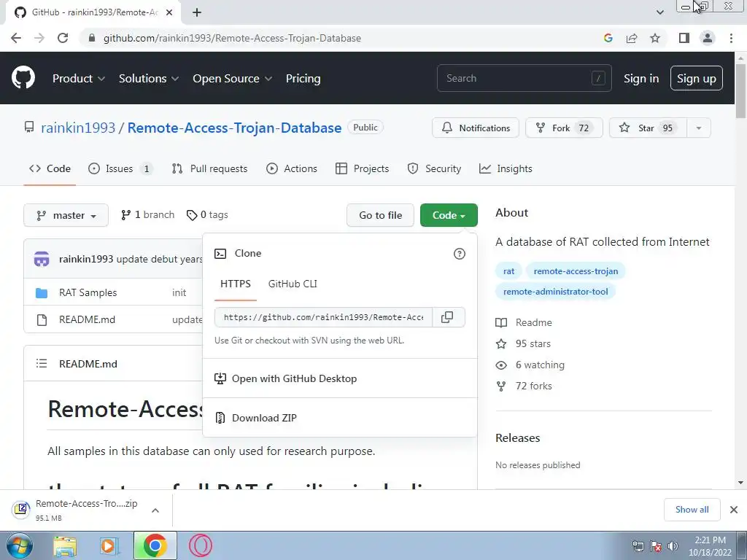This screenshot has width=747, height=560.
Task: Close the downloads bar
Action: click(734, 510)
